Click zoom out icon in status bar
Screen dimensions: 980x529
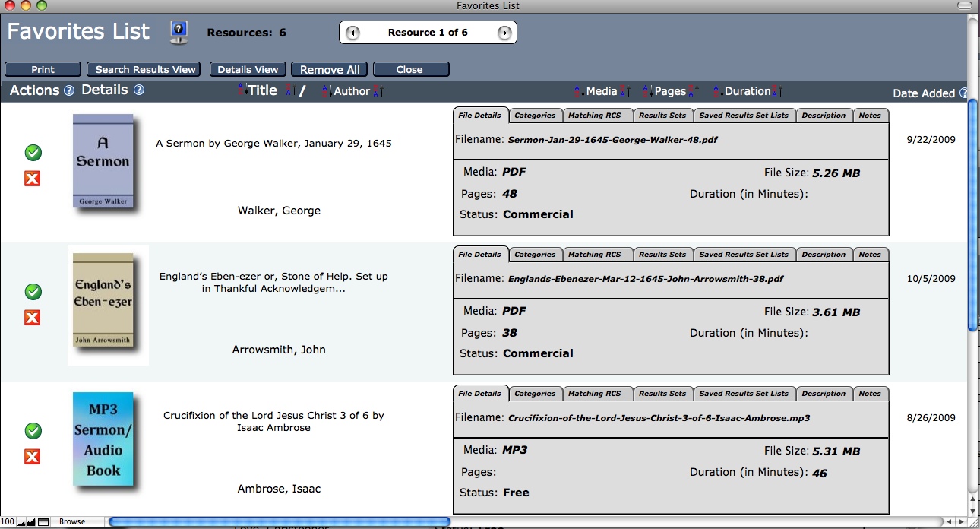point(20,522)
